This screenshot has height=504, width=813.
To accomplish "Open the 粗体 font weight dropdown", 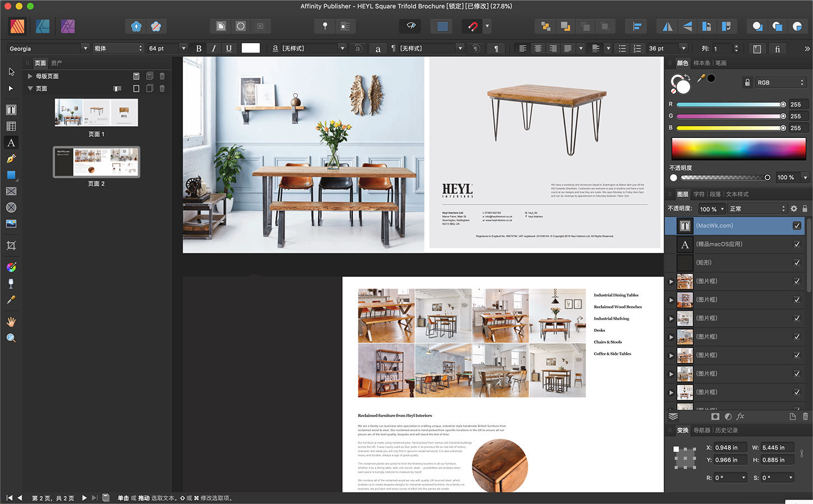I will point(140,49).
